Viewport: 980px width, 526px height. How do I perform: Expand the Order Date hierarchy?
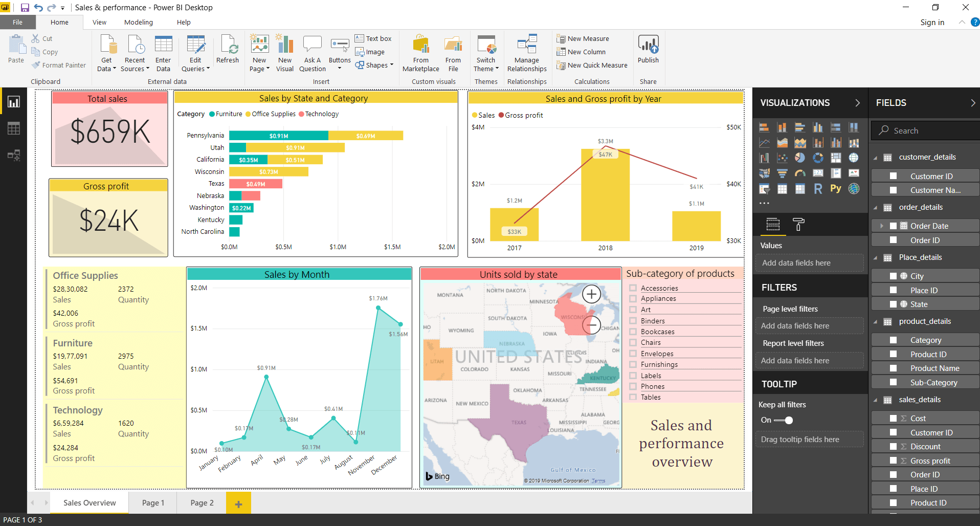[x=881, y=226]
